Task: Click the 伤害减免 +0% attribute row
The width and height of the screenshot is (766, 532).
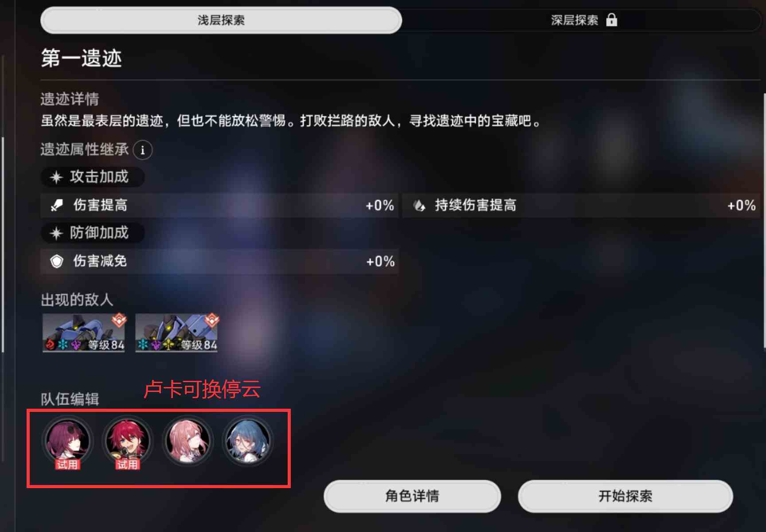Action: tap(219, 261)
